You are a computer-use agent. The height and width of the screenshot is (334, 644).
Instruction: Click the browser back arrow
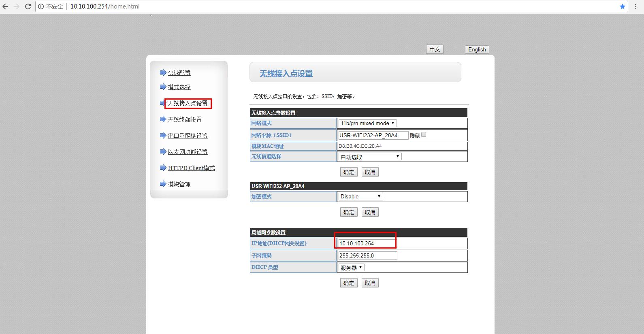(x=5, y=6)
